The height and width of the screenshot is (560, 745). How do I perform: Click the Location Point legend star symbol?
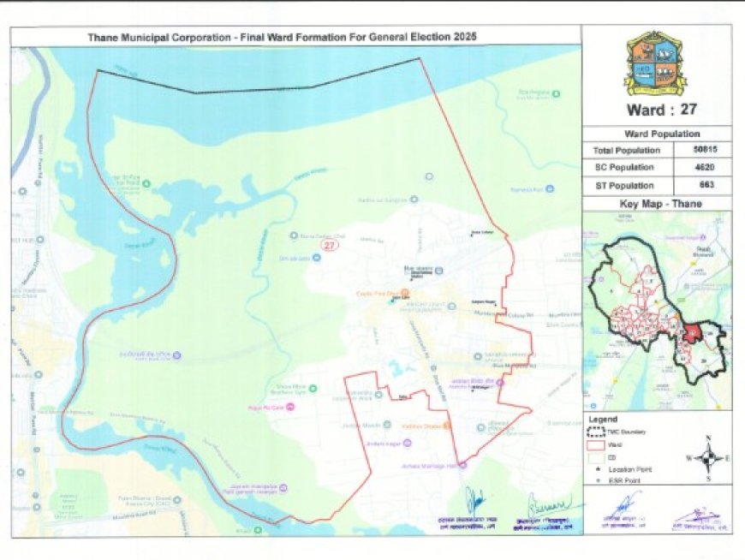tap(599, 470)
